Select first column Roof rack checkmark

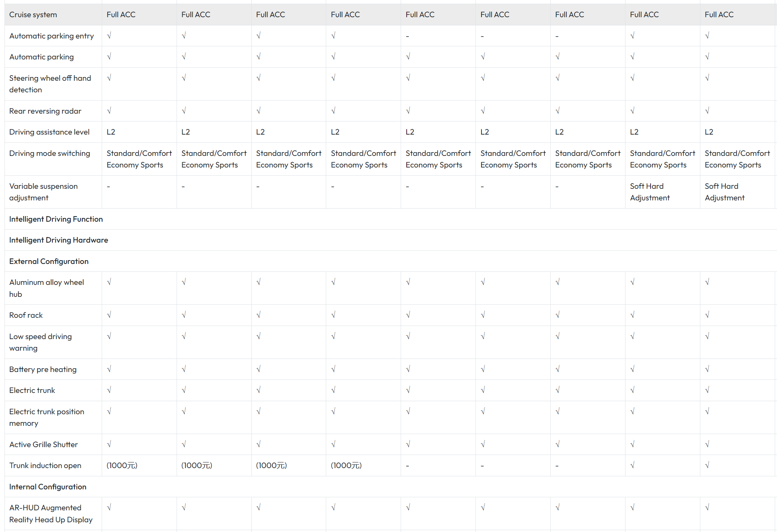pyautogui.click(x=109, y=315)
